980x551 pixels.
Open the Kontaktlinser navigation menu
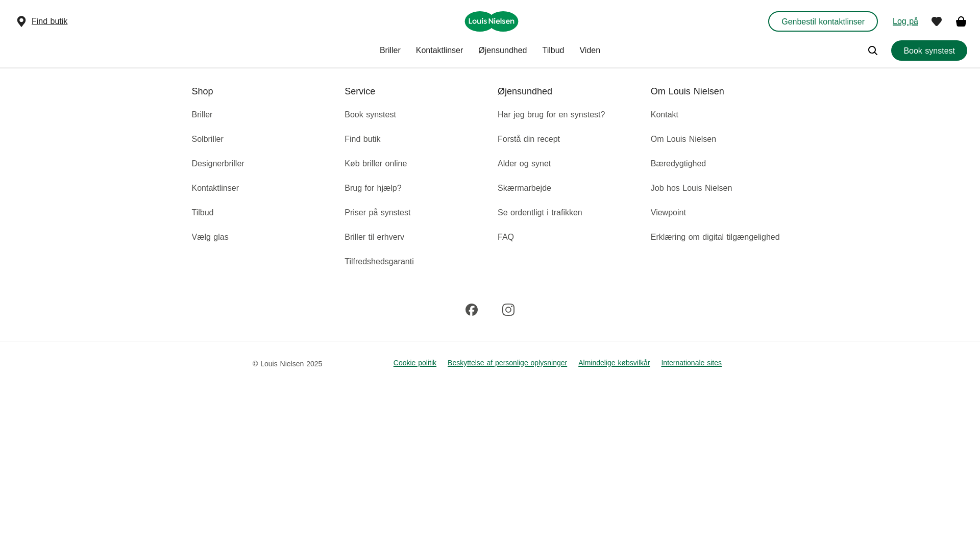tap(439, 51)
